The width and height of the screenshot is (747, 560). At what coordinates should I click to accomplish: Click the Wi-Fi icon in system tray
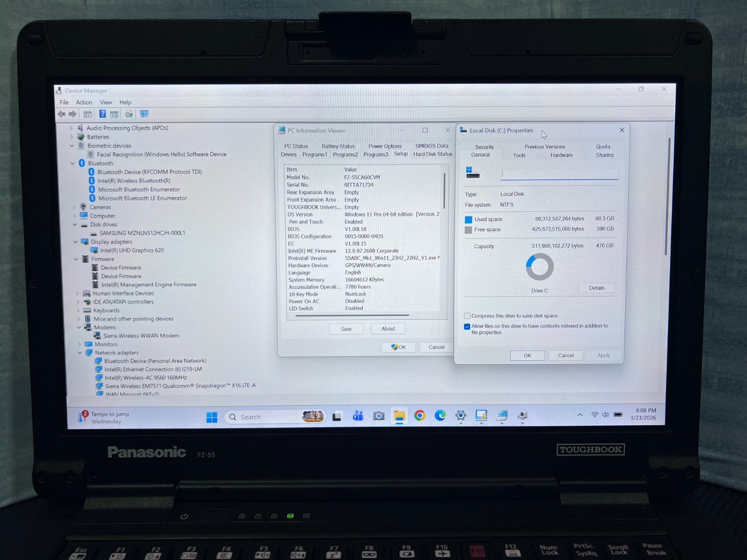(x=595, y=414)
